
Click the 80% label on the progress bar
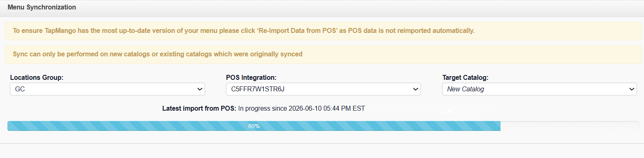click(x=254, y=126)
